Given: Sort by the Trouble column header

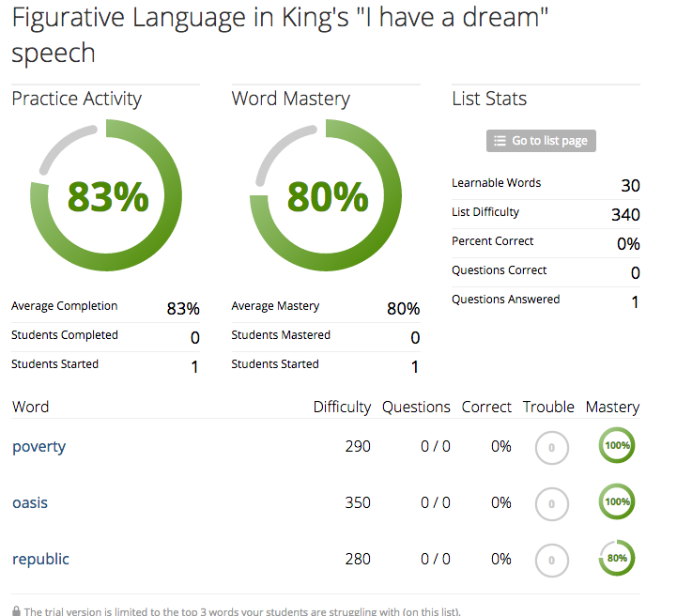Looking at the screenshot, I should point(548,407).
